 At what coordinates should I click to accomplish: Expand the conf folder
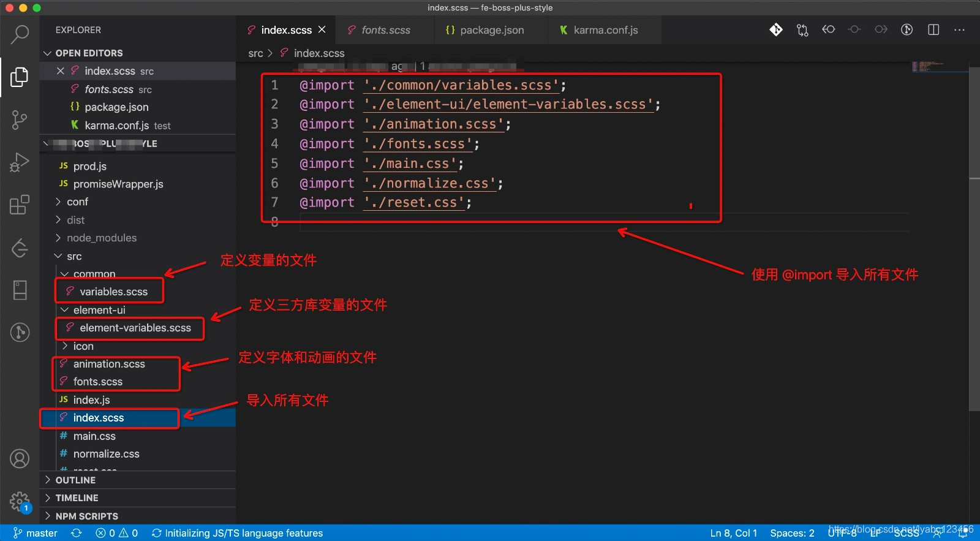pyautogui.click(x=138, y=202)
